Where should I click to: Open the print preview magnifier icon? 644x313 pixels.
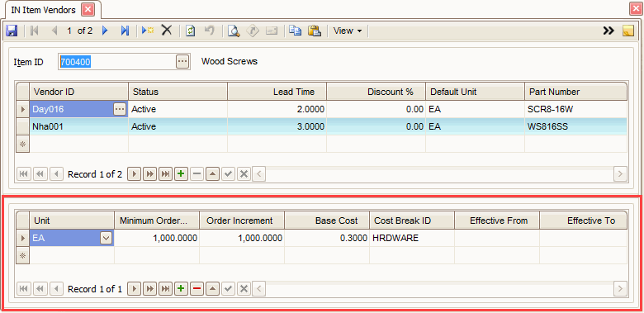pos(234,31)
